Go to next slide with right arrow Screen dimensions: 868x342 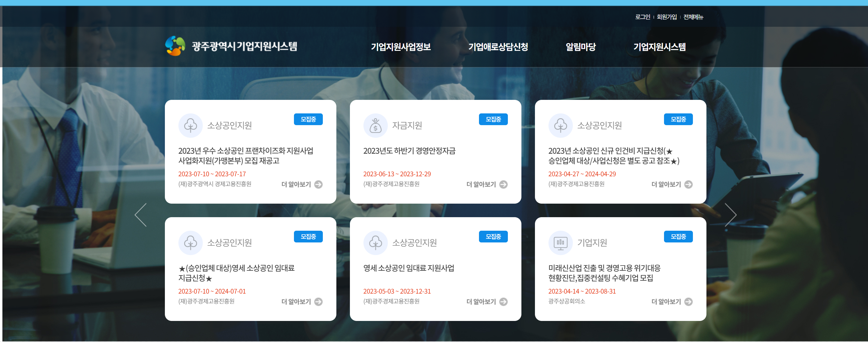pos(730,215)
